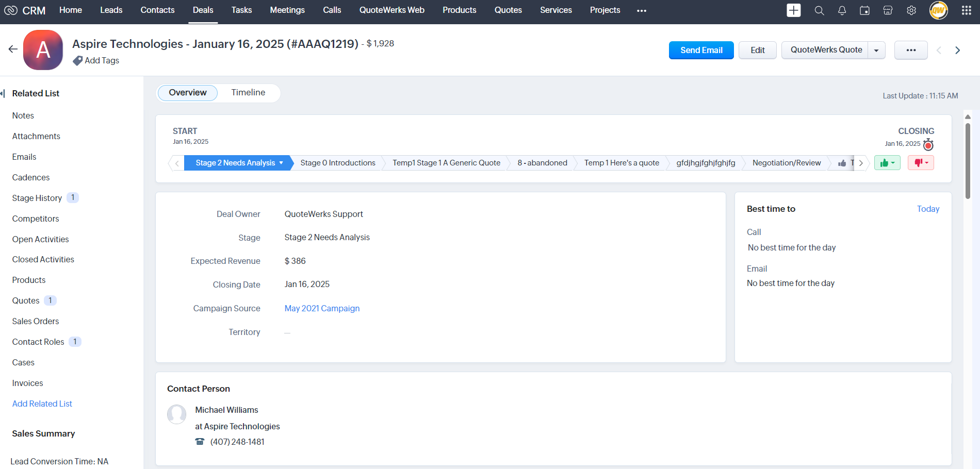Viewport: 980px width, 469px height.
Task: Open the green thumbs-up closed won dropdown
Action: (x=887, y=163)
